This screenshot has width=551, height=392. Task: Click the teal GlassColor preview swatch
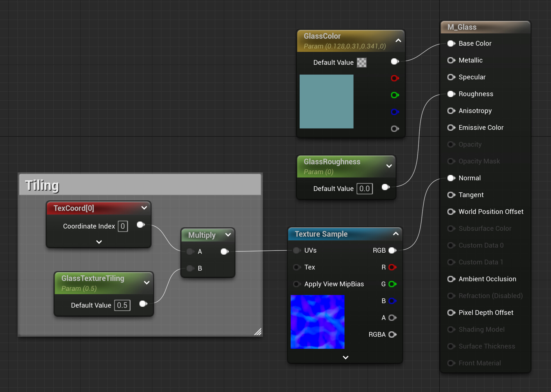click(326, 102)
